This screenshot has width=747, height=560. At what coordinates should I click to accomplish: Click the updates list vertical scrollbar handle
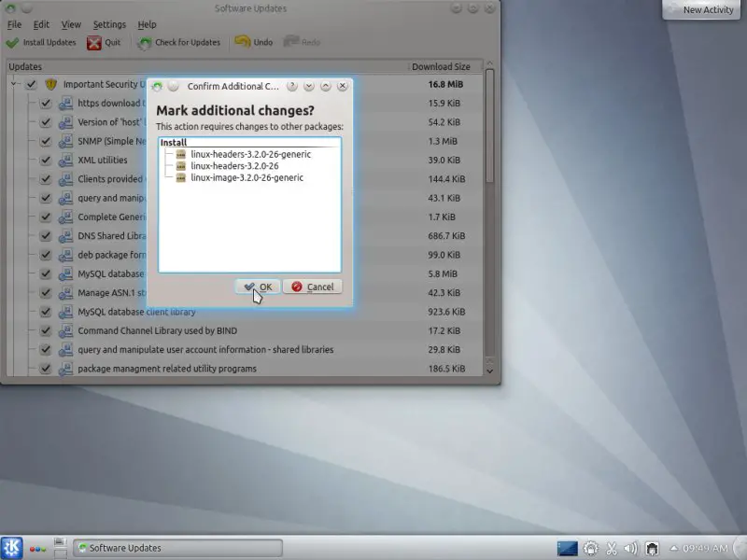489,126
